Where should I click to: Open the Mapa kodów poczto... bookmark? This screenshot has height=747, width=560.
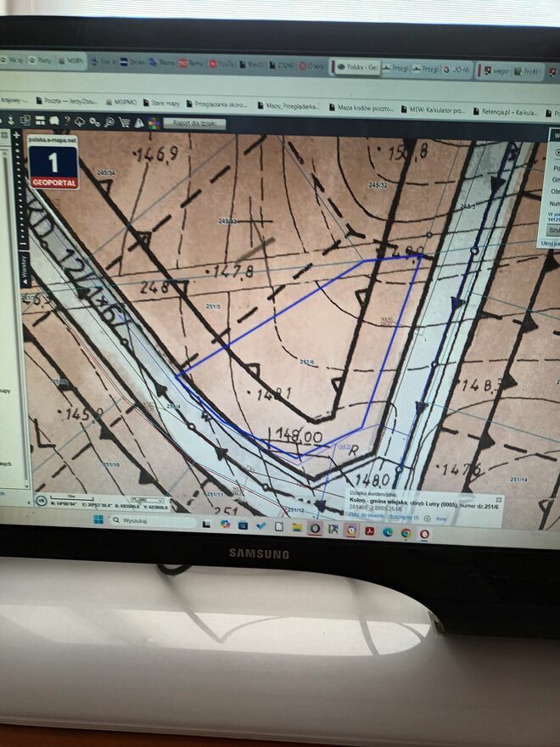362,108
